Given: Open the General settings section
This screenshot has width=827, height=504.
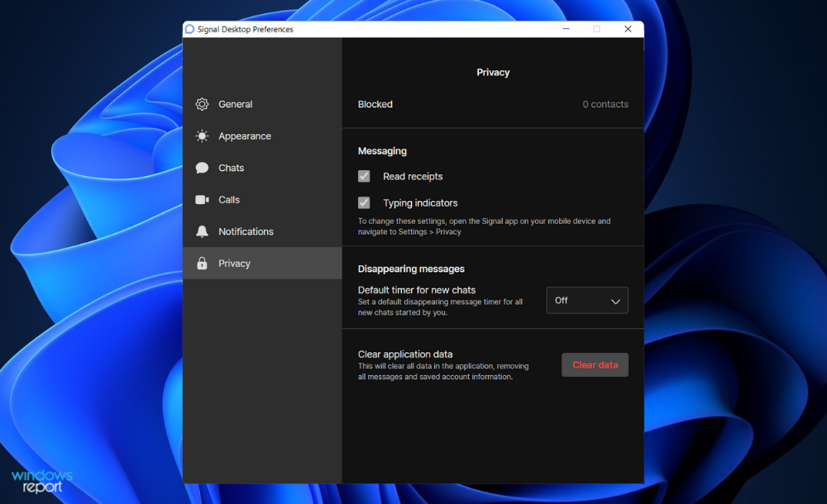Looking at the screenshot, I should point(262,104).
